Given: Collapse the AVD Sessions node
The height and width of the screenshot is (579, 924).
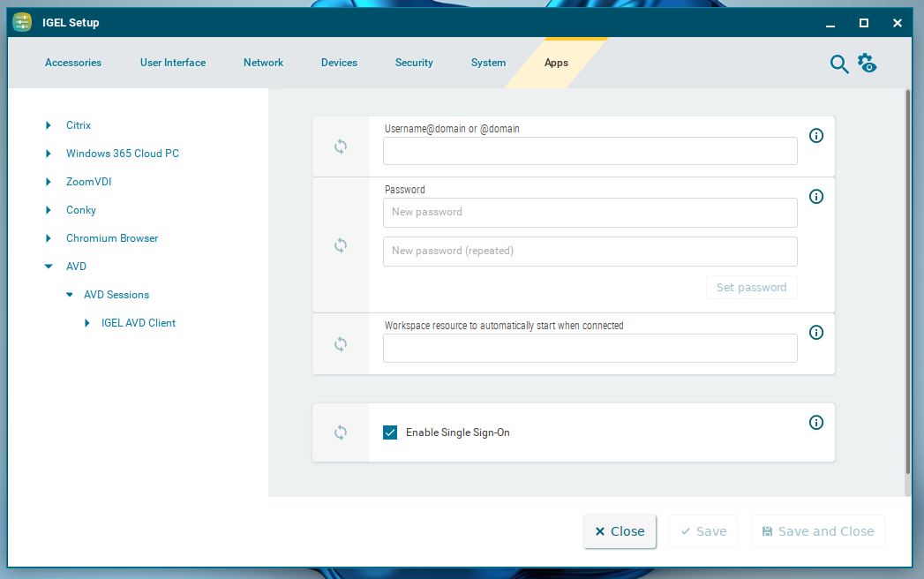Looking at the screenshot, I should (x=69, y=294).
